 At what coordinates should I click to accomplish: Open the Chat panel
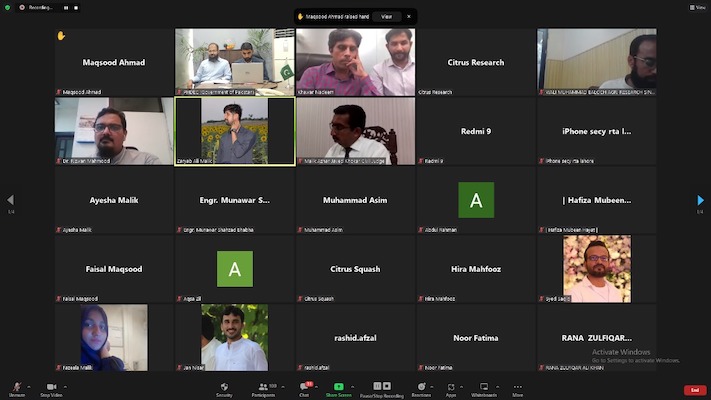click(x=304, y=387)
